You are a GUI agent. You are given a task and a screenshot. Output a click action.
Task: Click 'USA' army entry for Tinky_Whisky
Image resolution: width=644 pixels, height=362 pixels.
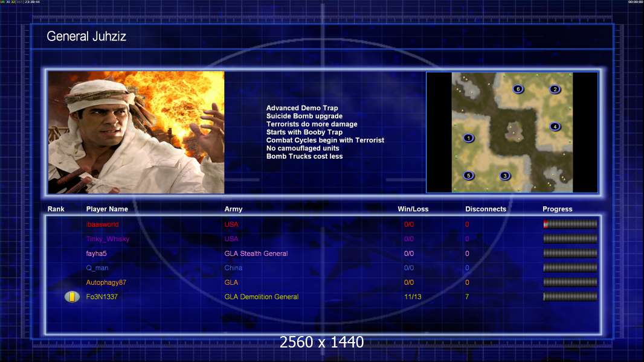(231, 238)
